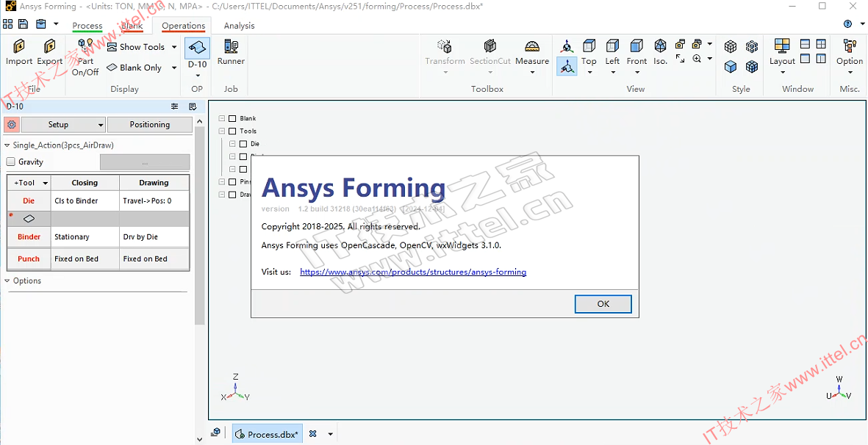
Task: Click the cube icon left of Process.dbx tab
Action: click(216, 433)
